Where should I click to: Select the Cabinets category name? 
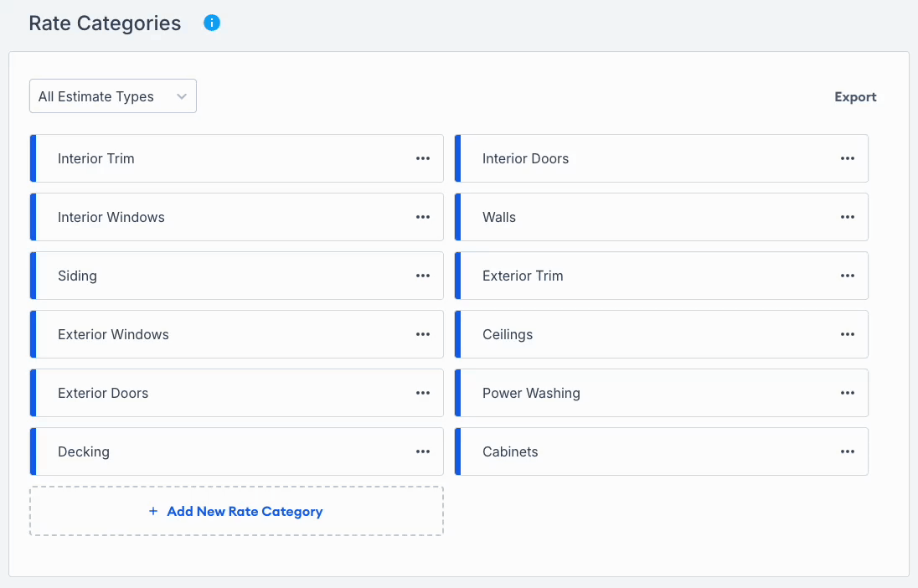[510, 451]
